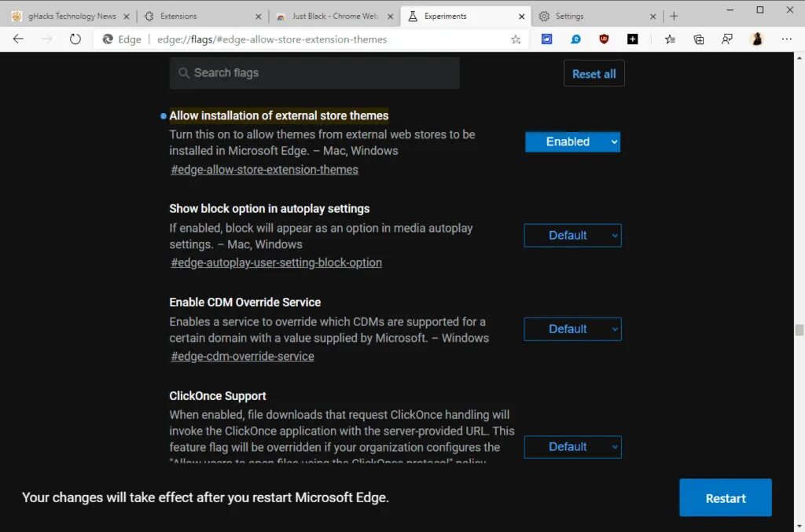Open the blue chat bubble extension icon
The width and height of the screenshot is (805, 532).
pyautogui.click(x=575, y=39)
